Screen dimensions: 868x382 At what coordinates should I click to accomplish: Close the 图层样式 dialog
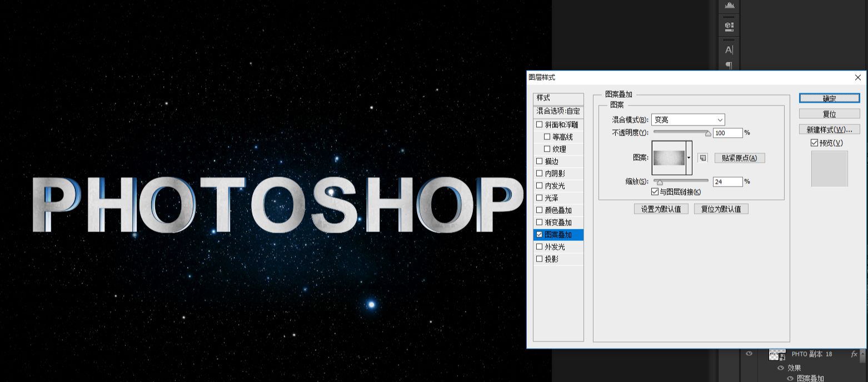pyautogui.click(x=858, y=78)
